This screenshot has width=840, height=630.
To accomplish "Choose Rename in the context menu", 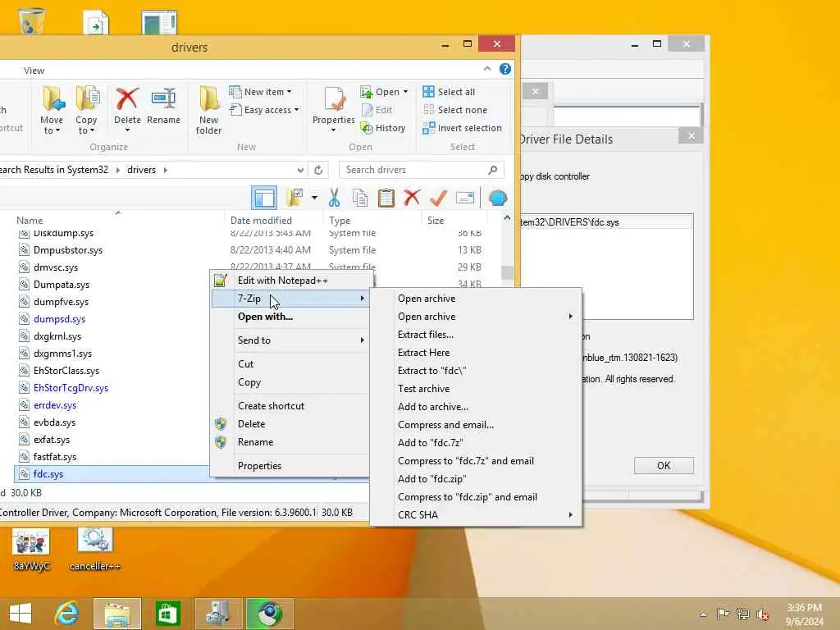I will [x=291, y=442].
